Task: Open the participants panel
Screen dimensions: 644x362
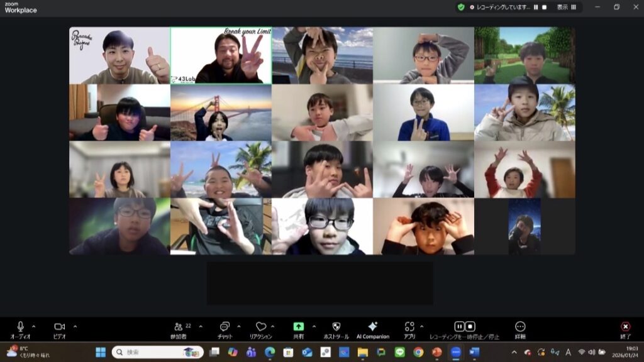Action: point(179,326)
